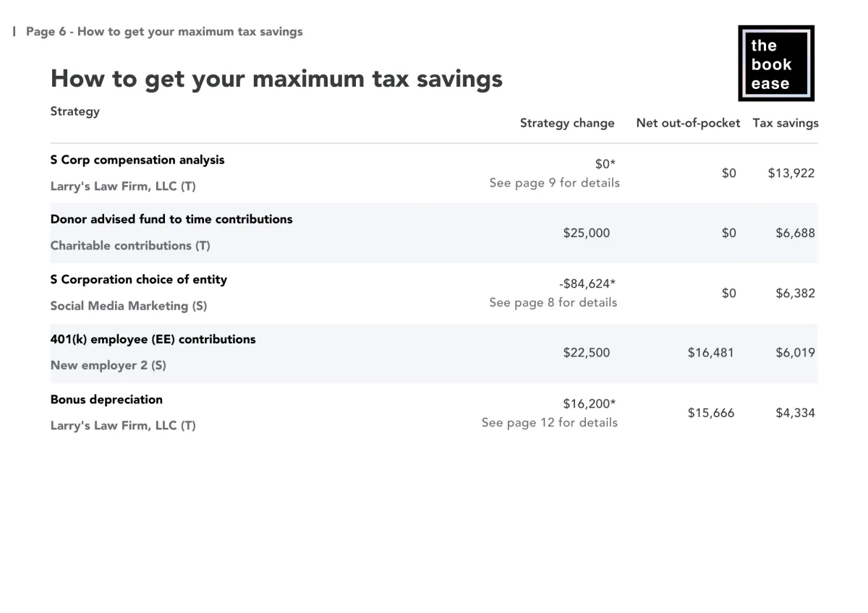The width and height of the screenshot is (868, 613).
Task: Follow the See page 12 for details link
Action: (x=550, y=422)
